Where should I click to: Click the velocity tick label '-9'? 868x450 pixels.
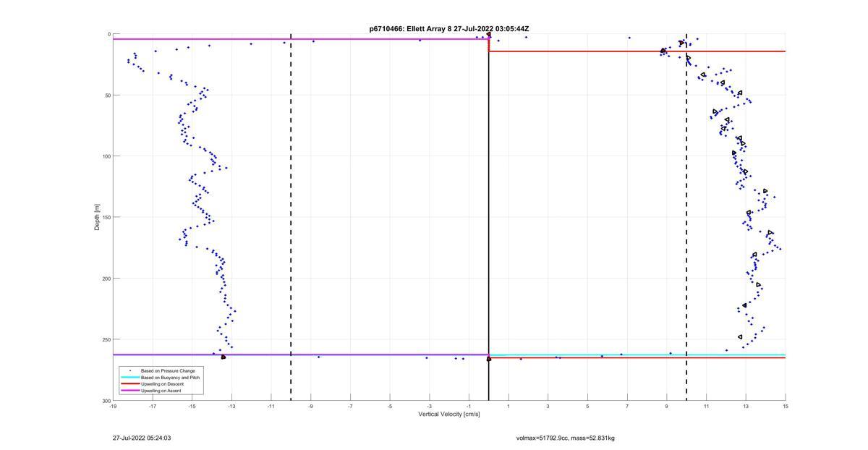click(x=311, y=407)
